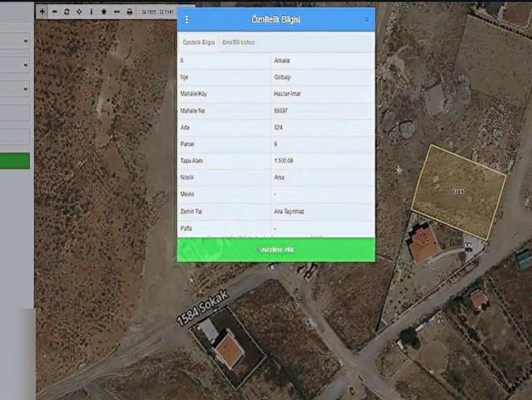Click the info tool icon
This screenshot has height=400, width=532.
click(x=91, y=12)
